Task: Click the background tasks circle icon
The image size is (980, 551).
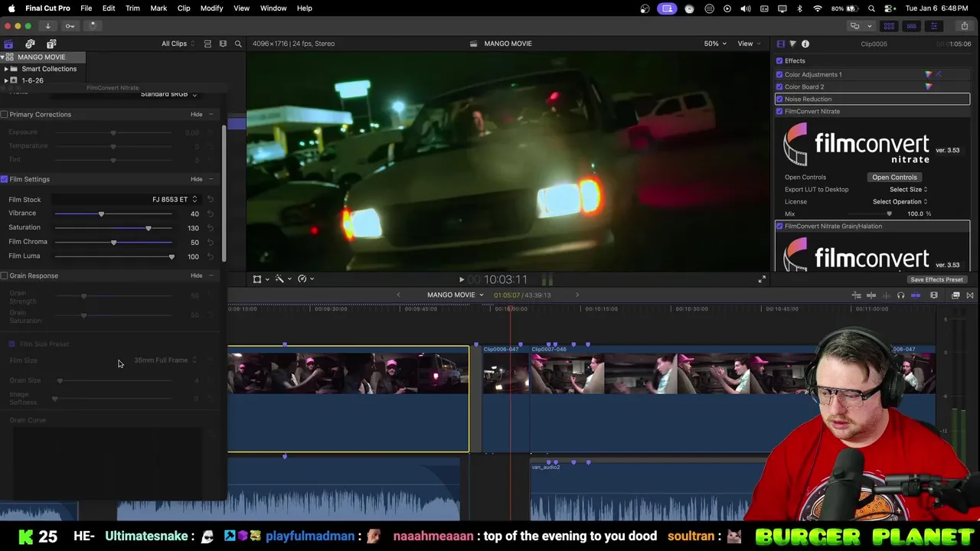Action: tap(93, 26)
